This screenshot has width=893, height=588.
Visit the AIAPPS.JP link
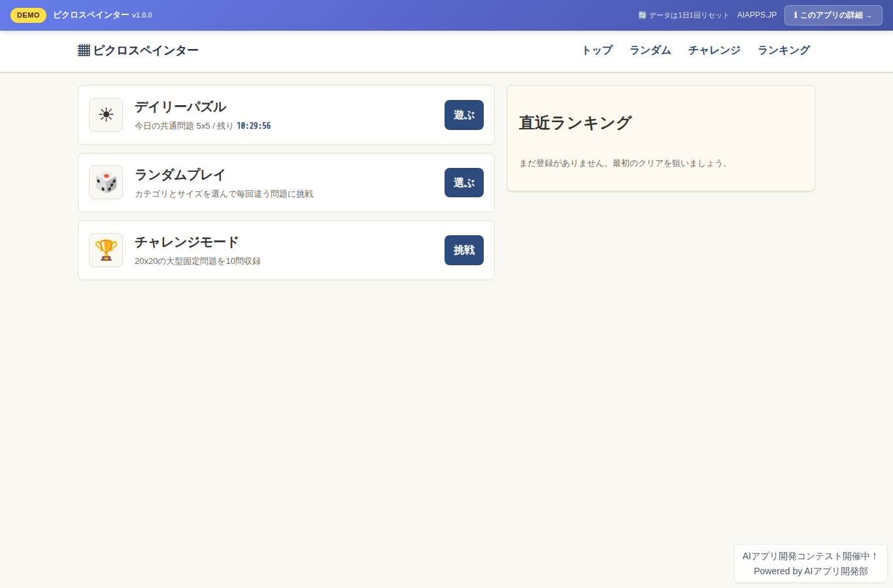click(757, 15)
